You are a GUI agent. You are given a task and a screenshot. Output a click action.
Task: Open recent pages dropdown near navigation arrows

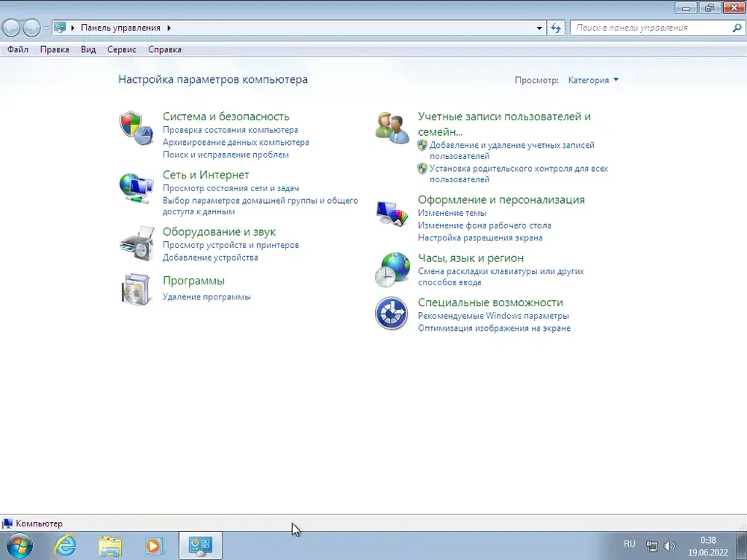click(46, 28)
